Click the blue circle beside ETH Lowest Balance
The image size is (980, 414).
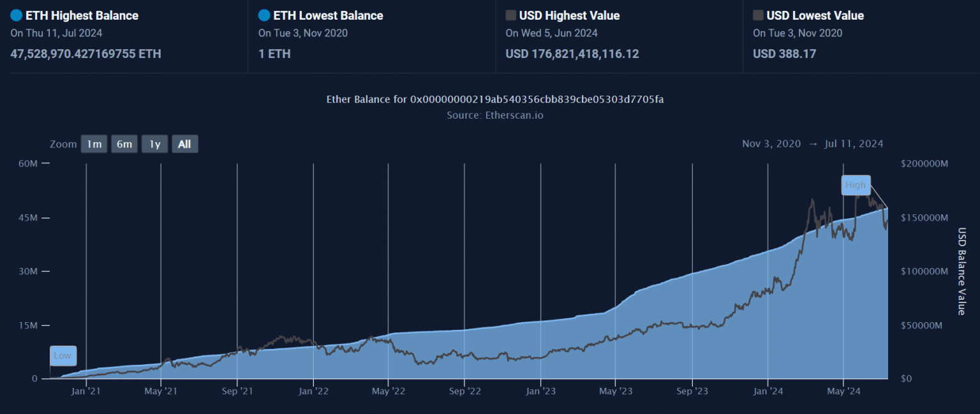[x=264, y=15]
